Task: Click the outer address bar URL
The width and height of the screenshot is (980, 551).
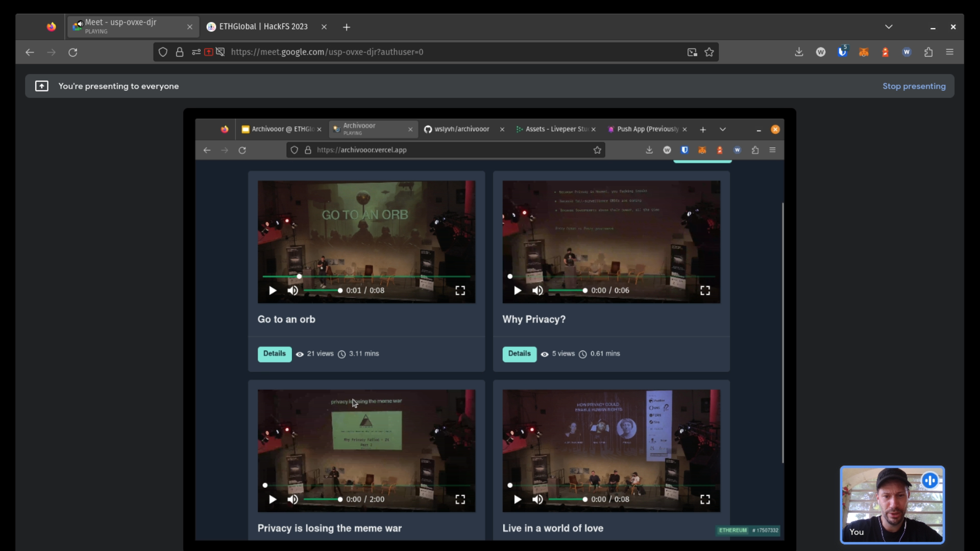Action: (327, 52)
